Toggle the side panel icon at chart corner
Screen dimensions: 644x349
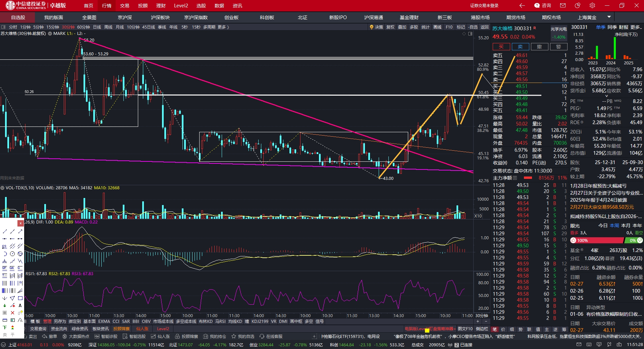(470, 34)
